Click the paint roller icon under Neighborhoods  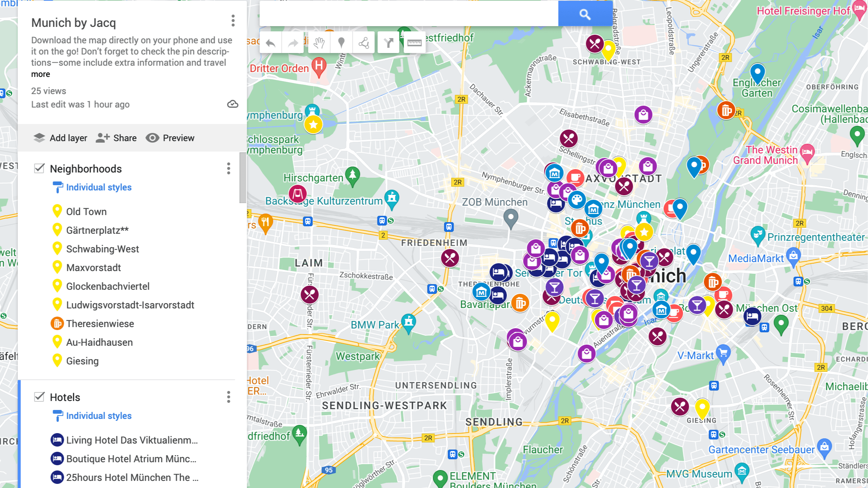pos(58,187)
